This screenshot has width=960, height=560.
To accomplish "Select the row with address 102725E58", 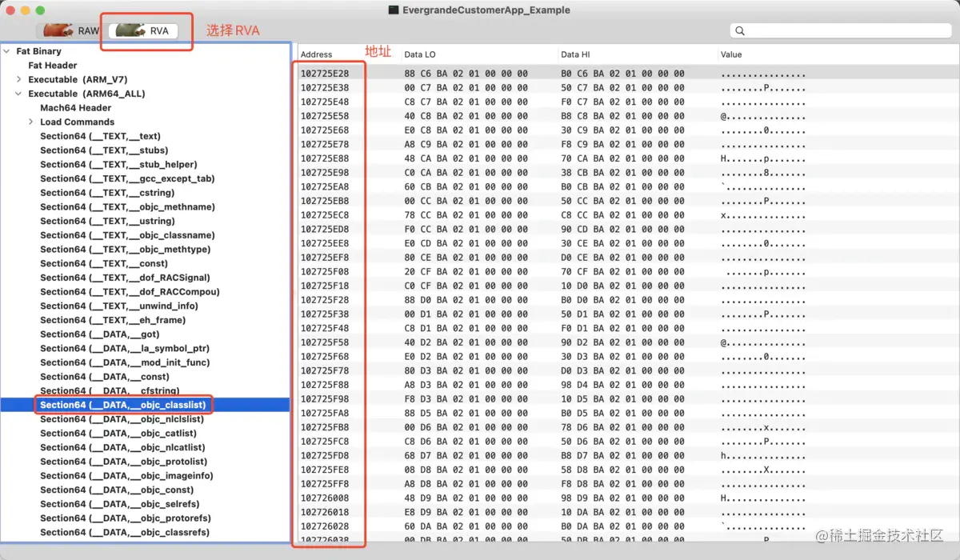I will 627,116.
